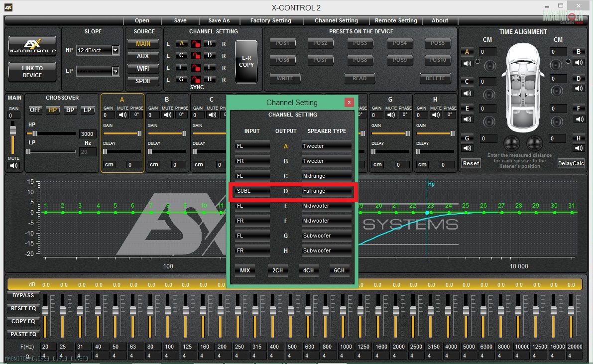
Task: Click the DelayCalc button
Action: point(571,163)
